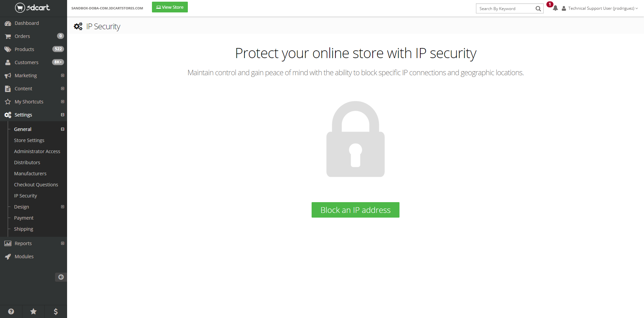Open Administrator Access settings
Viewport: 644px width, 318px height.
point(37,151)
